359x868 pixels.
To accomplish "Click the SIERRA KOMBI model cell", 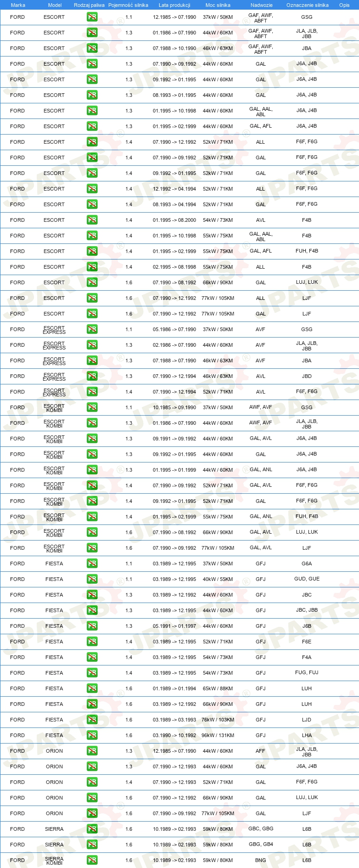I will (x=54, y=860).
